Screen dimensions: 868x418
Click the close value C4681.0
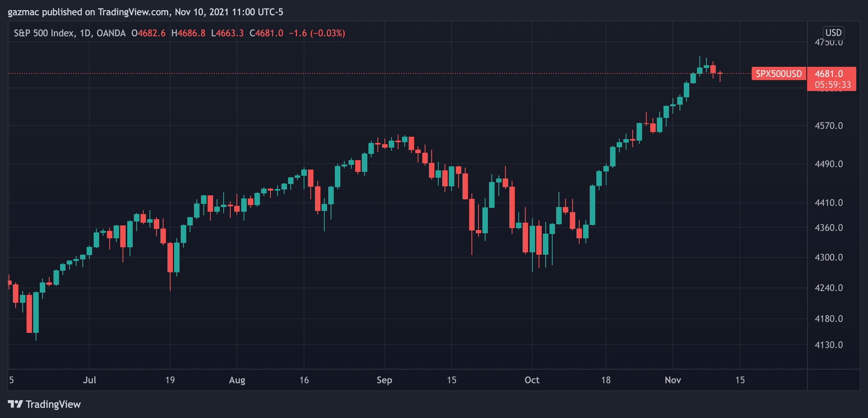point(266,33)
